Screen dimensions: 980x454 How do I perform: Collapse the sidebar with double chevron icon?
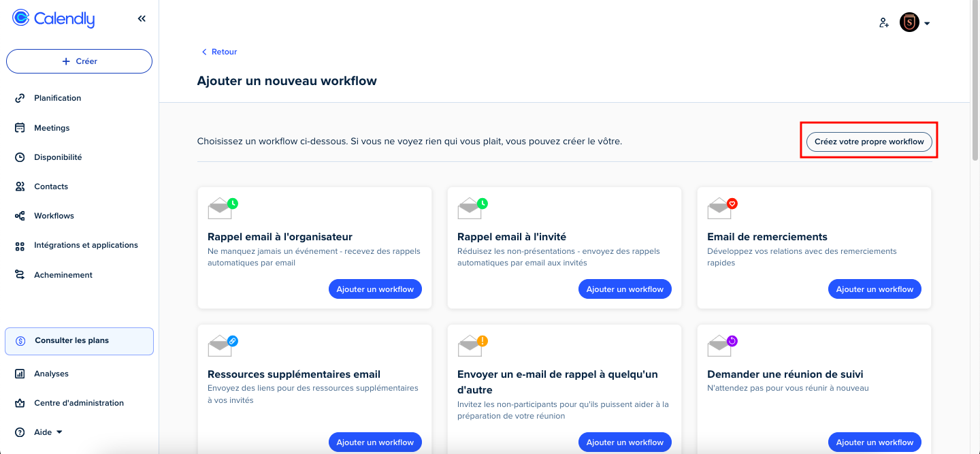[142, 19]
